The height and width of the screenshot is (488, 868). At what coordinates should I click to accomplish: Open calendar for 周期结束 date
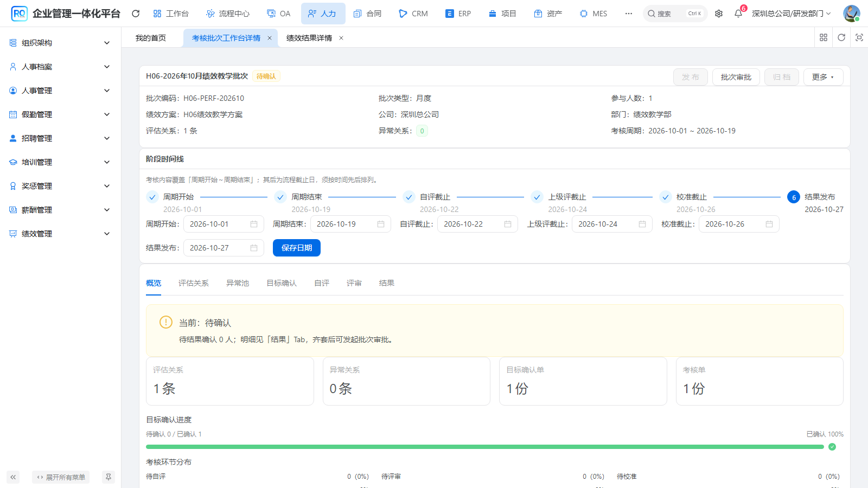pos(381,224)
